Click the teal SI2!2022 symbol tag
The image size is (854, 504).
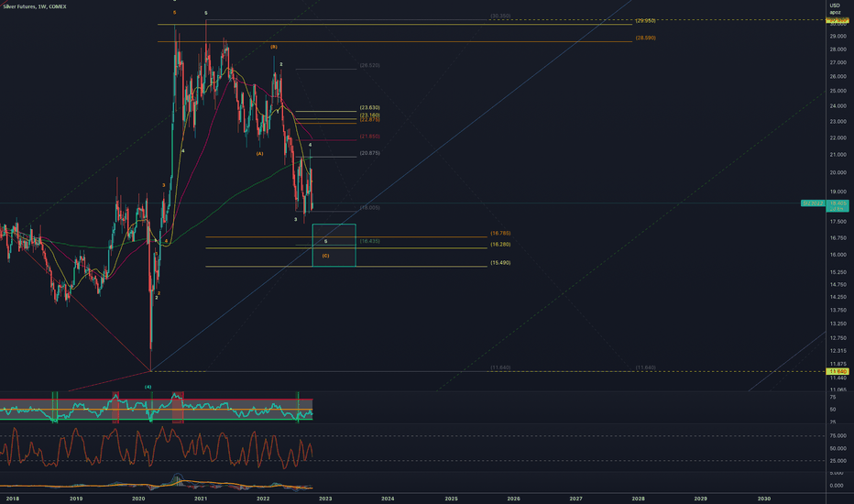click(x=813, y=203)
